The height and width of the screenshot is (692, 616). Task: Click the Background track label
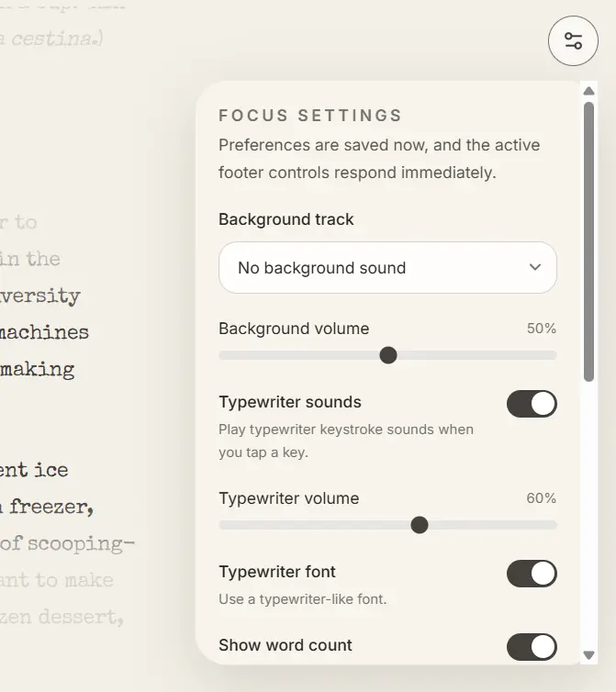[x=286, y=219]
